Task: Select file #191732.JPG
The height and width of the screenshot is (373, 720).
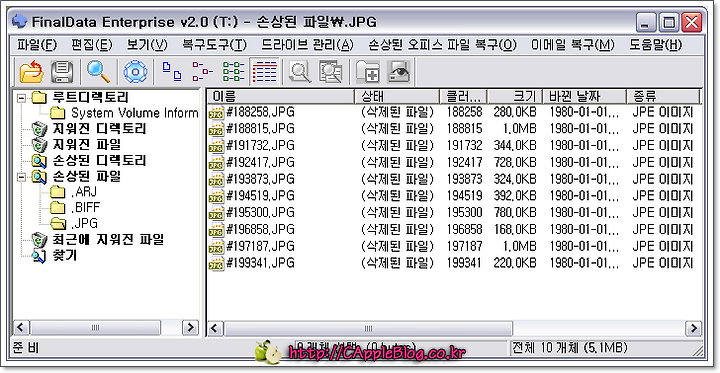Action: 260,146
